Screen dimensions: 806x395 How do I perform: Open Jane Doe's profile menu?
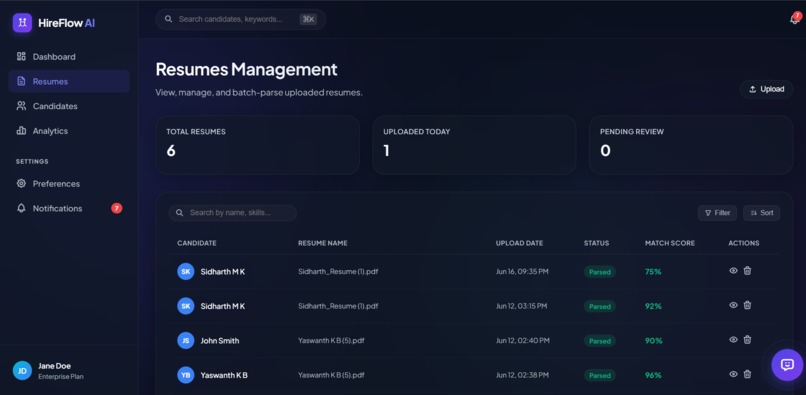(69, 370)
